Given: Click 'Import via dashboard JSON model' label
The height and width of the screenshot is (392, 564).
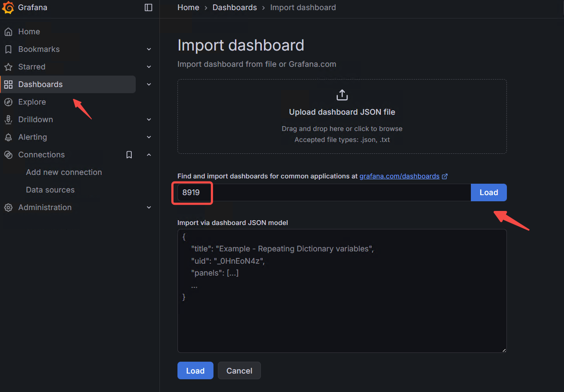Looking at the screenshot, I should (x=233, y=223).
